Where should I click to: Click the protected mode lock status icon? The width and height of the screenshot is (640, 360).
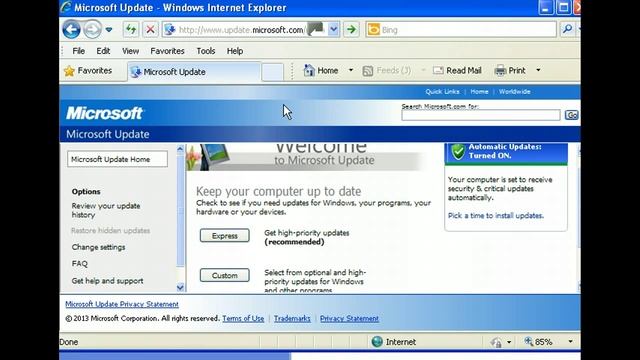[x=496, y=342]
